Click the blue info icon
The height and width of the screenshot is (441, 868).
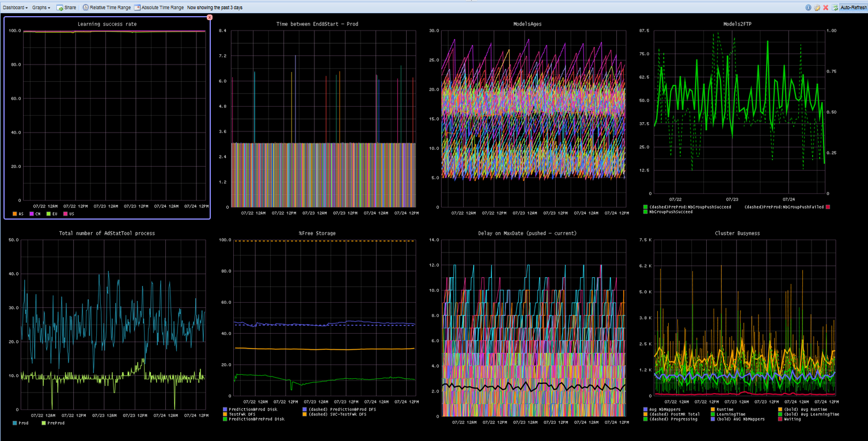[808, 7]
